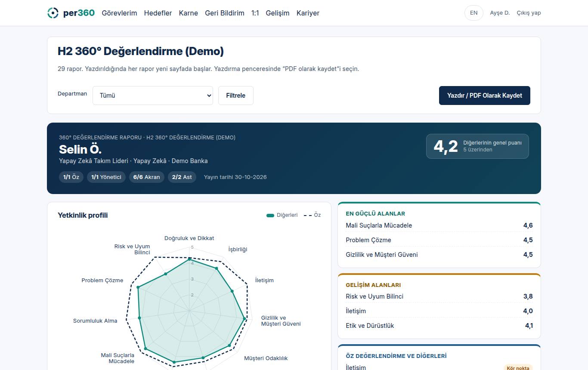Click the EN GÜÇLÜ ALANLAR heading
This screenshot has height=370, width=588.
point(375,213)
